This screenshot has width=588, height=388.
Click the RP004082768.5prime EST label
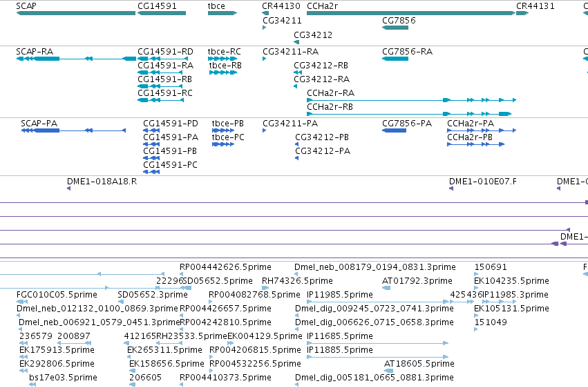(x=254, y=295)
